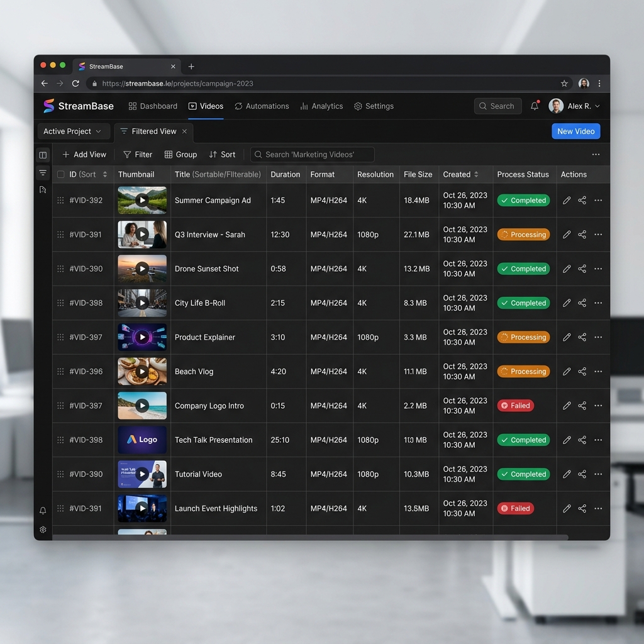Play the Summer Campaign Ad thumbnail

click(x=142, y=200)
